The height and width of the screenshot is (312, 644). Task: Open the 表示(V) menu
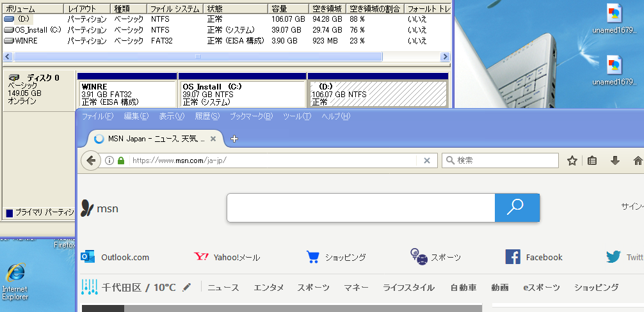pyautogui.click(x=172, y=116)
